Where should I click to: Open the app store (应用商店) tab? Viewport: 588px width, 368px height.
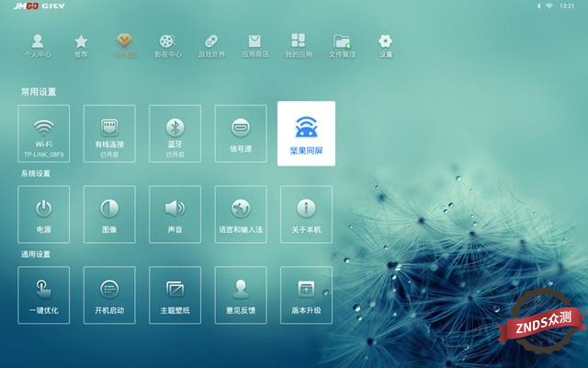pos(254,46)
